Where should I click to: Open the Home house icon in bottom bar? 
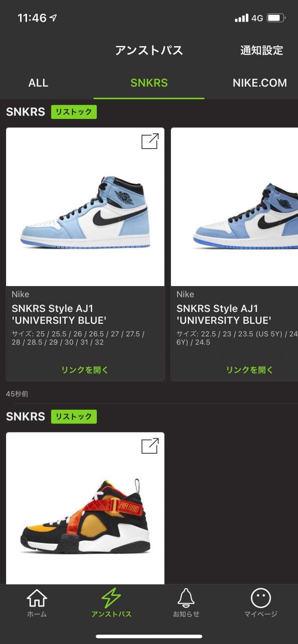click(x=37, y=598)
